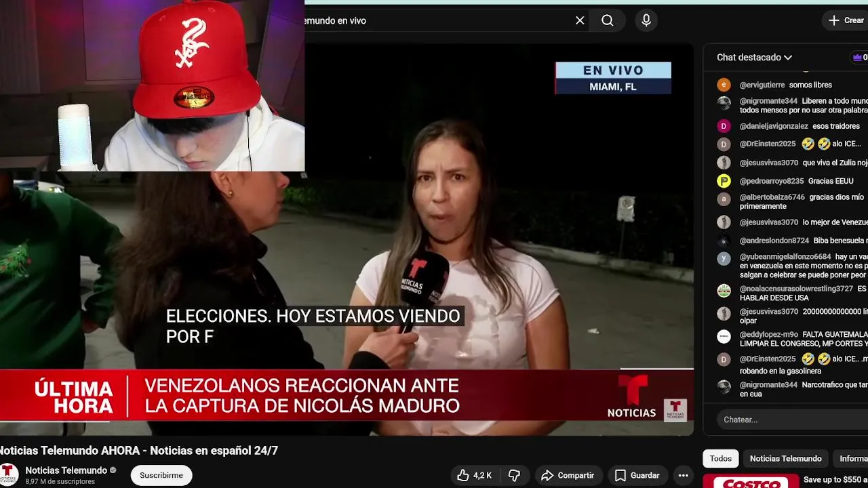Open @ervigutierre's orange avatar in chat

point(724,85)
